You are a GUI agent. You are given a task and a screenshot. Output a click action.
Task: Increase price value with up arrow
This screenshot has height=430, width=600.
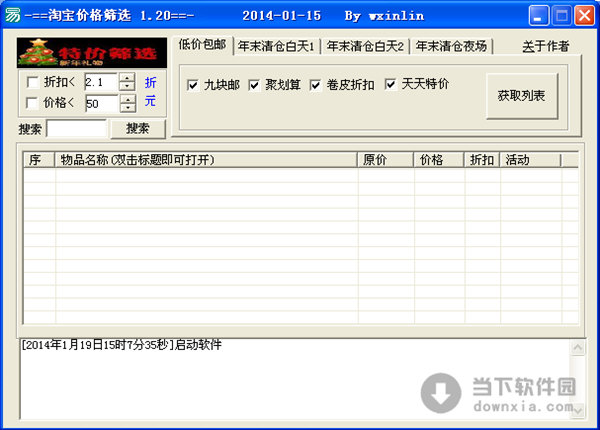(x=128, y=99)
